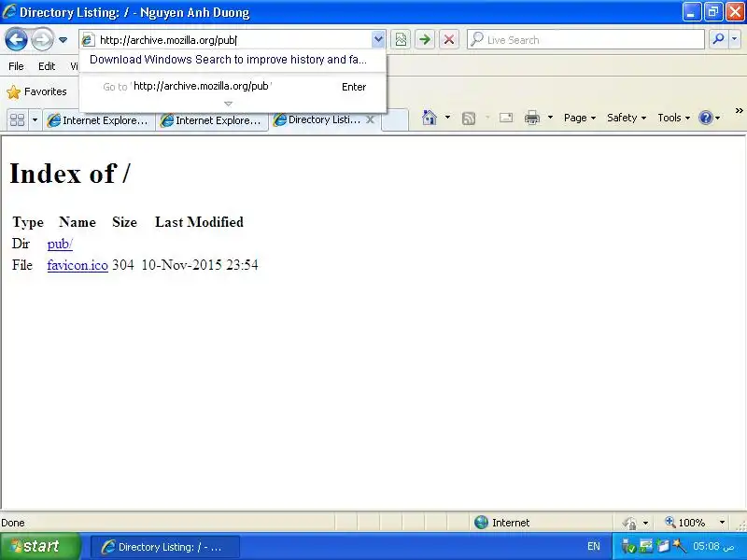Expand the command bar overflow chevron
Screen dimensions: 747x560
pos(739,111)
